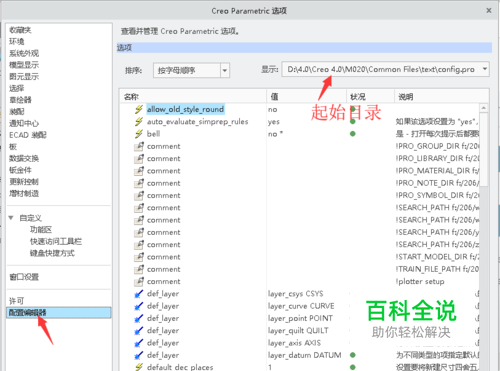
Task: Open the 模型显示 category
Action: point(24,65)
